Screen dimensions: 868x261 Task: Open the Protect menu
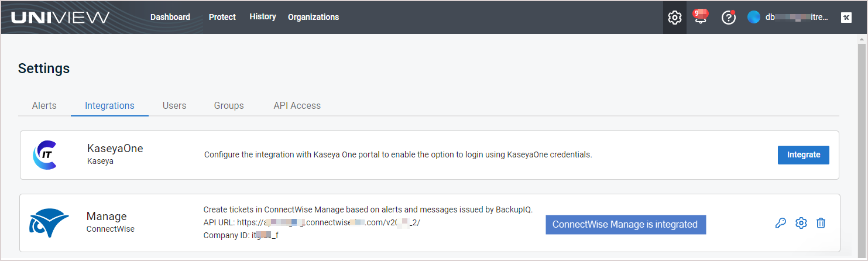(x=222, y=17)
